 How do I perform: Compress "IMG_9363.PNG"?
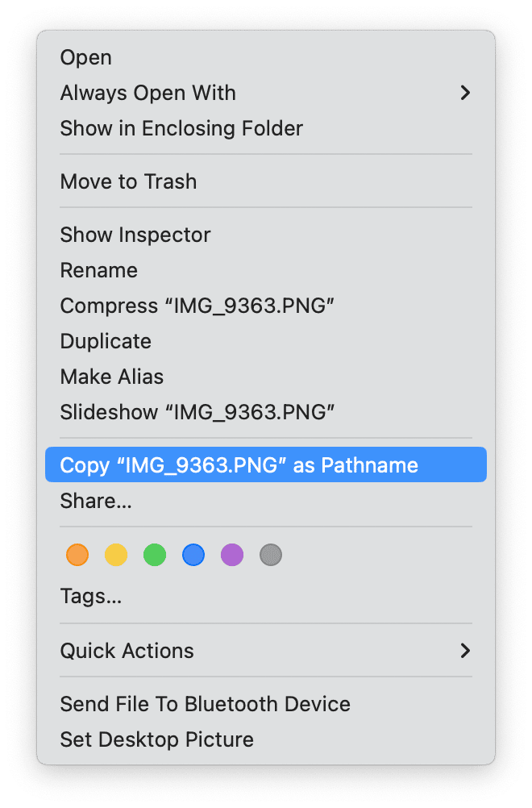click(197, 306)
